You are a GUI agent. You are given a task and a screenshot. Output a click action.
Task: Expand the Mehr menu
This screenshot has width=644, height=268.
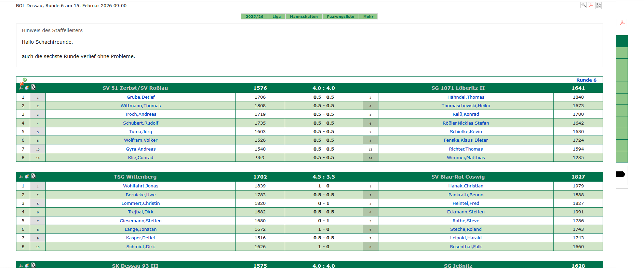pos(368,16)
